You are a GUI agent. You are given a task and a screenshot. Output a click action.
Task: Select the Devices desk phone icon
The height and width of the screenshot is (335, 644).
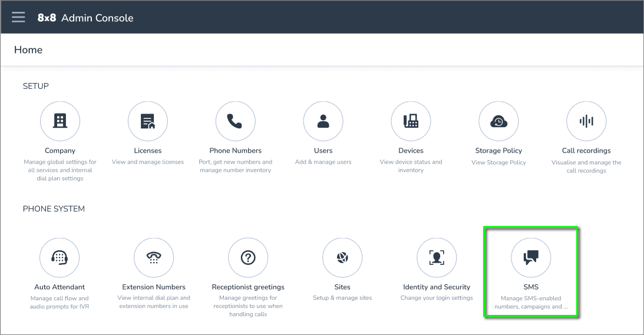(x=411, y=121)
